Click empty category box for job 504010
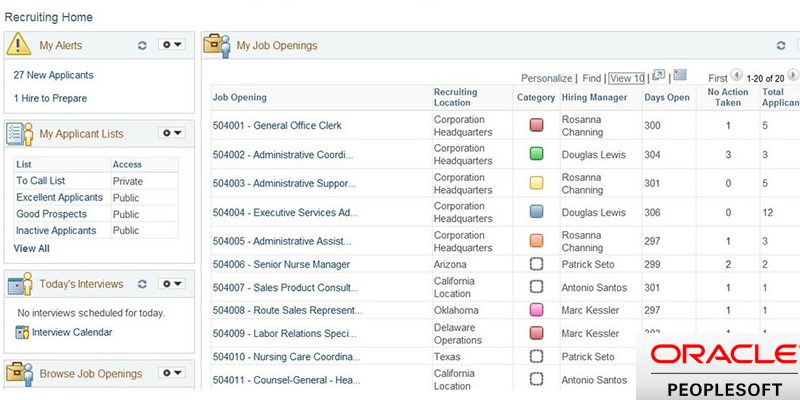This screenshot has height=400, width=800. coord(536,356)
